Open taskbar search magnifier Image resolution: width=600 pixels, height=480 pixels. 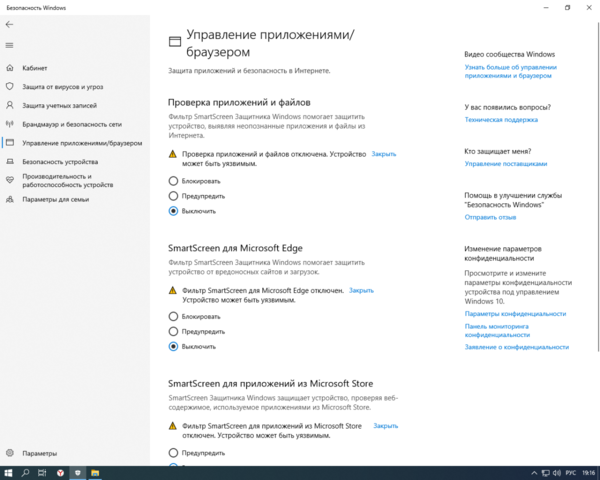(x=25, y=473)
